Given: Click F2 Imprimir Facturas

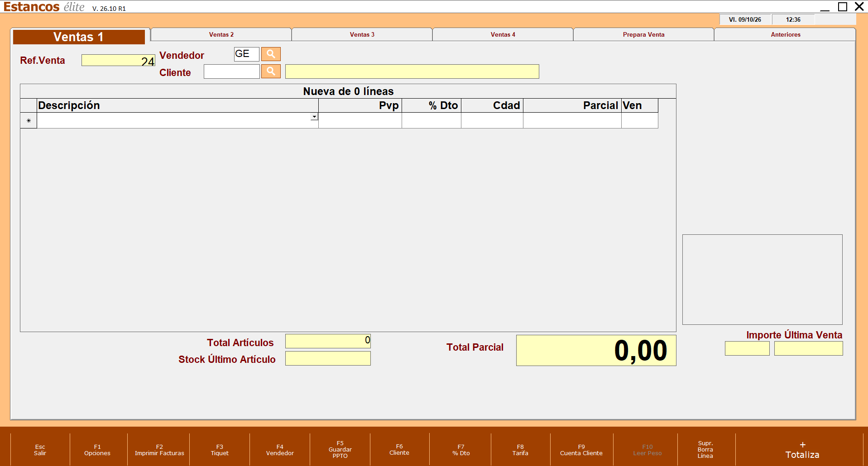Looking at the screenshot, I should click(159, 450).
